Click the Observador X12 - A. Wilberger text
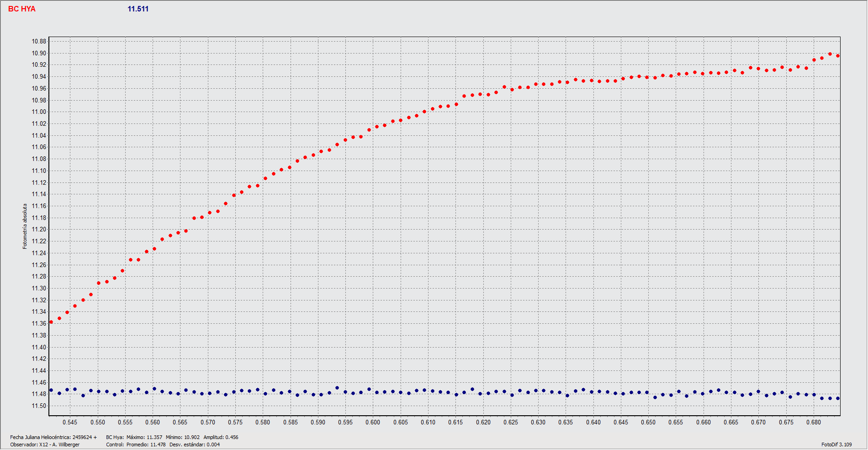868x450 pixels. pos(45,445)
